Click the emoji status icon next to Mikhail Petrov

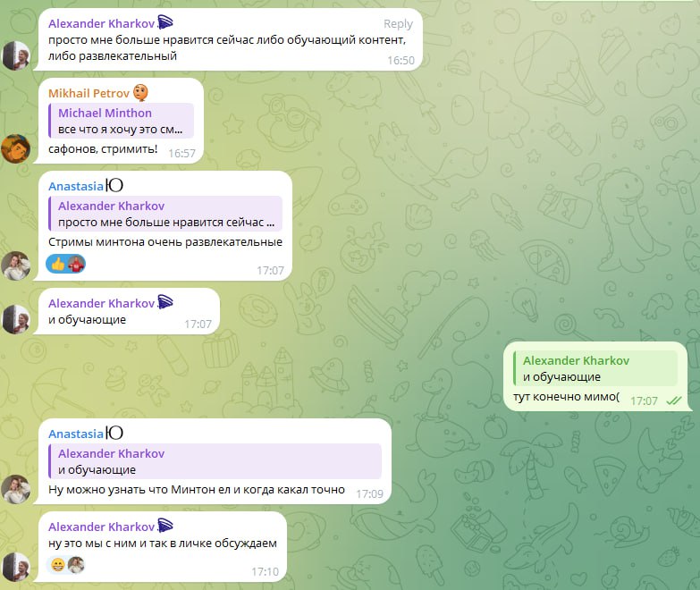[141, 92]
